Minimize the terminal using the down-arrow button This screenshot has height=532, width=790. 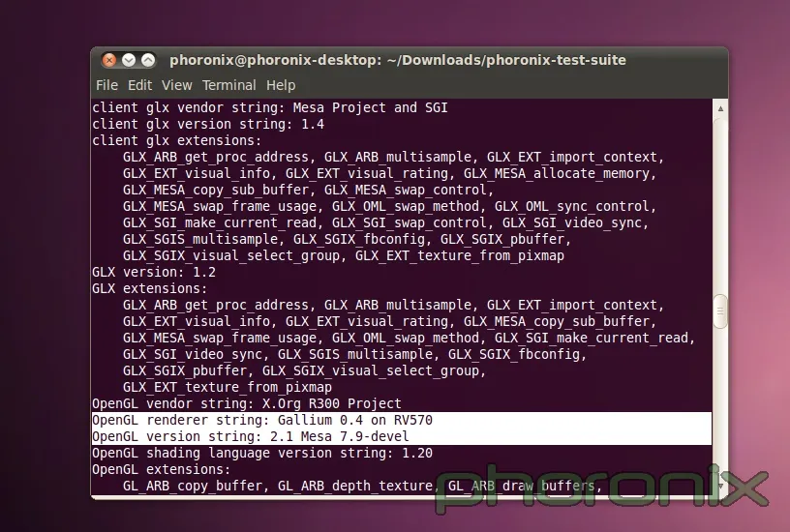tap(129, 60)
